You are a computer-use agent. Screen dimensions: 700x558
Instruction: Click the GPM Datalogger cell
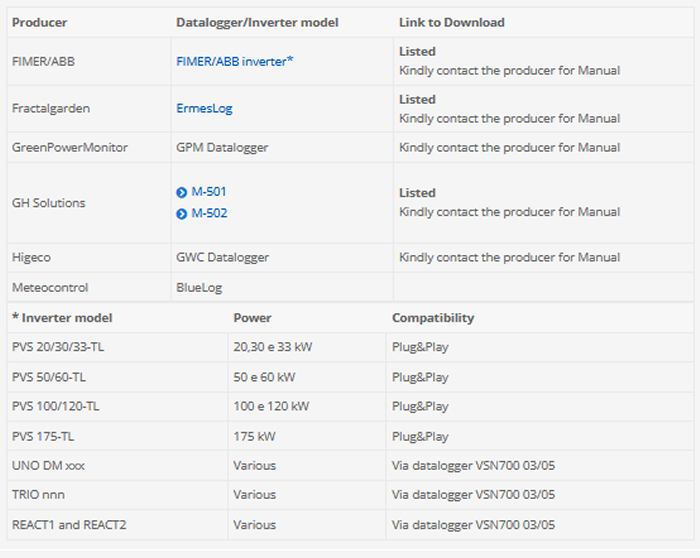click(x=222, y=147)
